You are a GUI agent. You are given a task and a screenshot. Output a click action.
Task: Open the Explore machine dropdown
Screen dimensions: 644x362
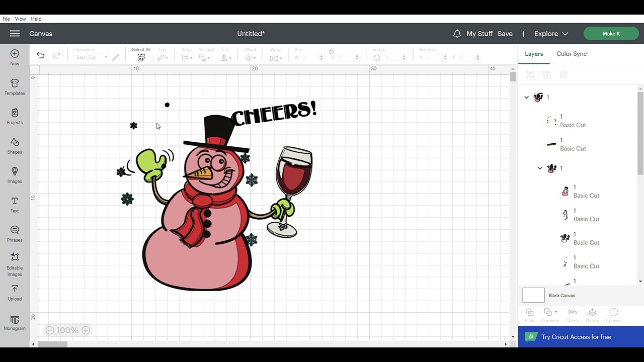point(551,34)
